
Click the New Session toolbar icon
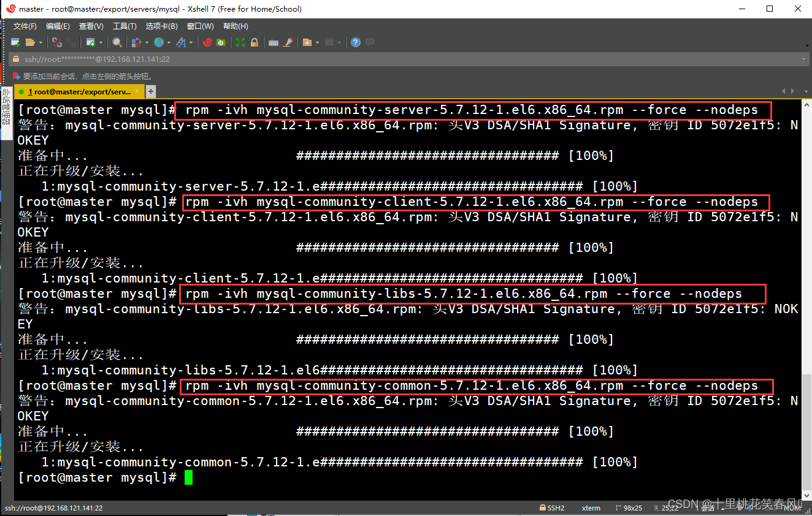tap(15, 42)
